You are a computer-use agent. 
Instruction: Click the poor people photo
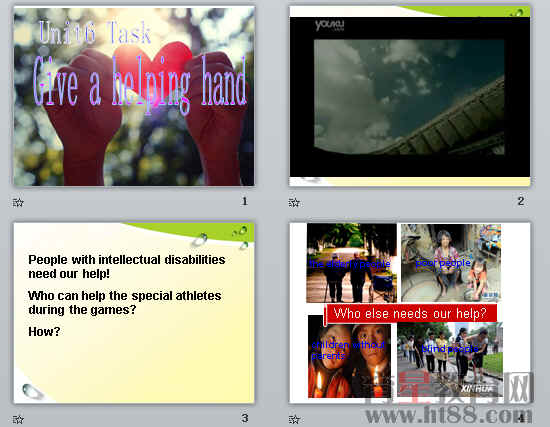pos(451,263)
